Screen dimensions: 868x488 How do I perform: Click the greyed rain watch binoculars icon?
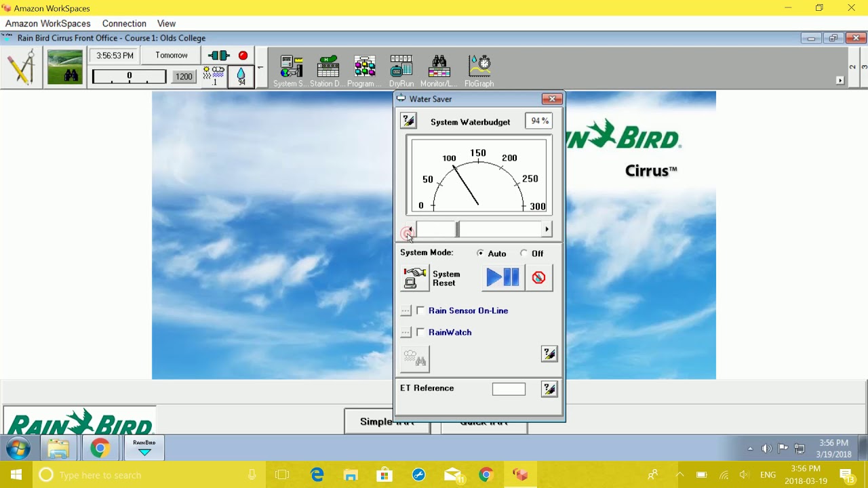click(x=415, y=359)
